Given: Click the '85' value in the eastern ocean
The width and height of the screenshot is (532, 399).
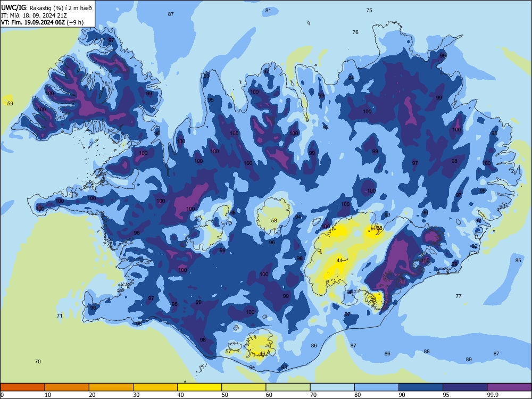Looking at the screenshot, I should click(x=518, y=261).
